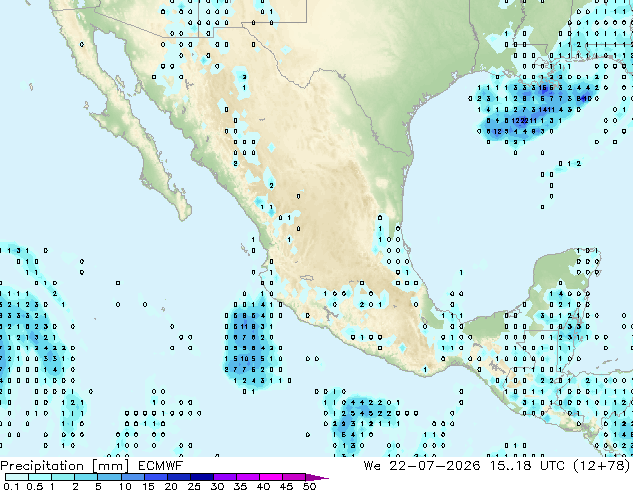
Task: Click the 40–45 mm magenta legend swatch
Action: (271, 477)
